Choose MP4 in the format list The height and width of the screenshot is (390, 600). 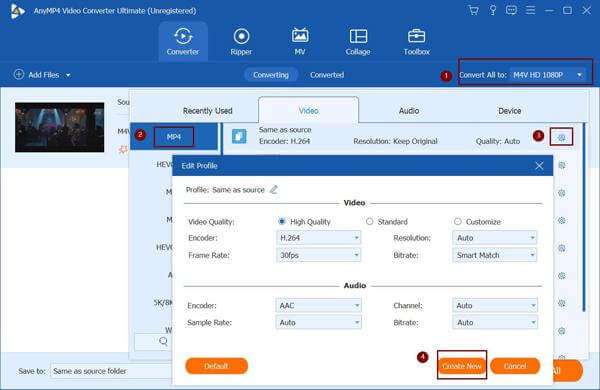(x=174, y=137)
